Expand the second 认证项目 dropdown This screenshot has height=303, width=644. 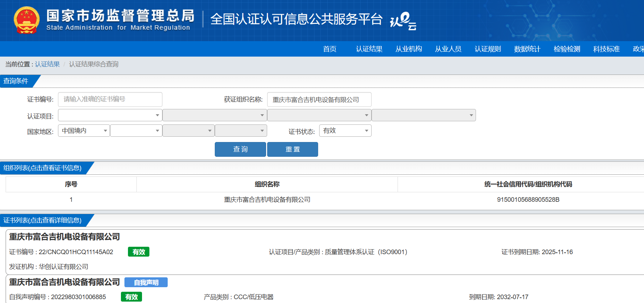pyautogui.click(x=214, y=115)
